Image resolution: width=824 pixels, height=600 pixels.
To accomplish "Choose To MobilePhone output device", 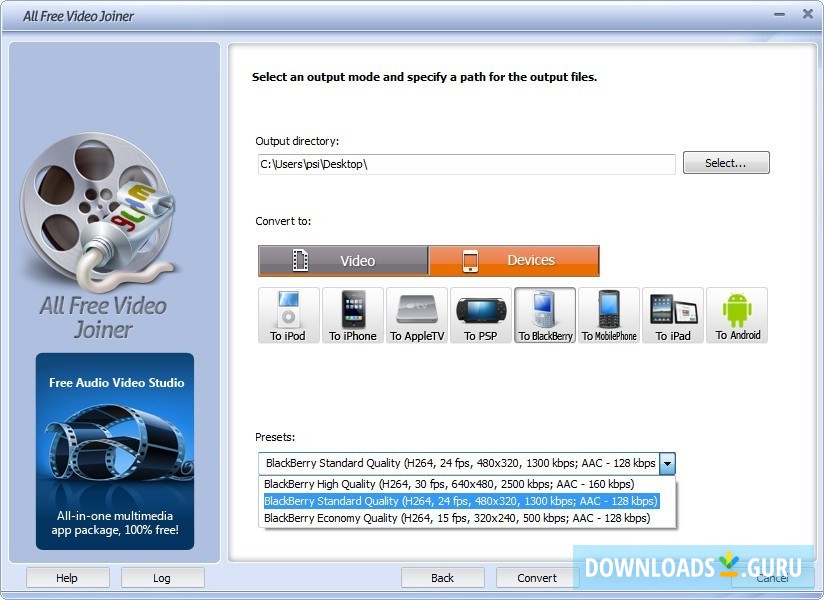I will click(x=608, y=315).
